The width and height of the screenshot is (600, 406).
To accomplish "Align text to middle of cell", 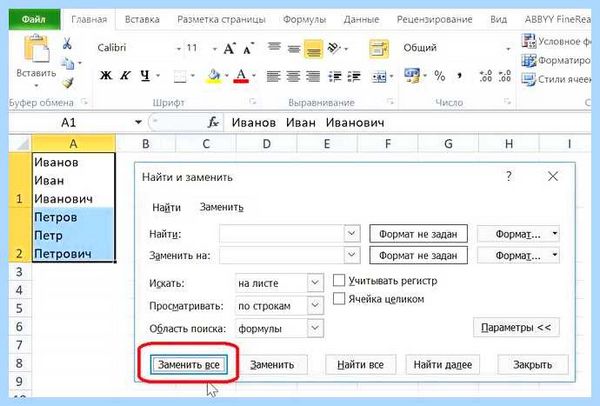I will (x=294, y=49).
